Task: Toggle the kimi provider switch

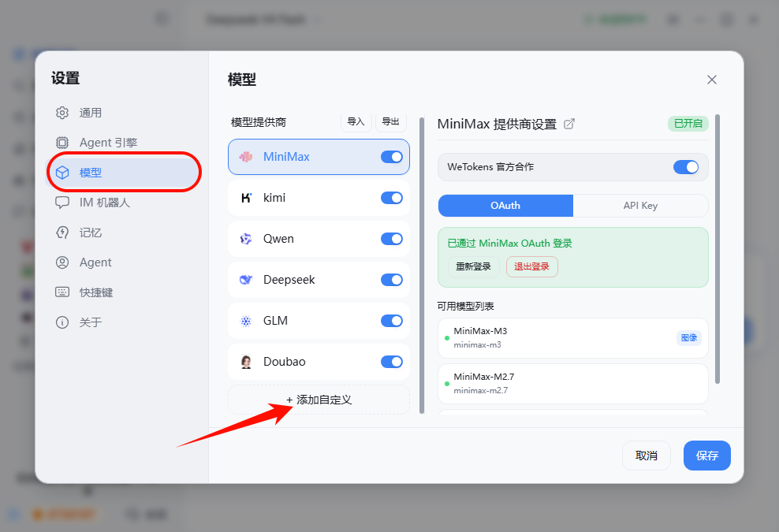Action: click(x=392, y=198)
